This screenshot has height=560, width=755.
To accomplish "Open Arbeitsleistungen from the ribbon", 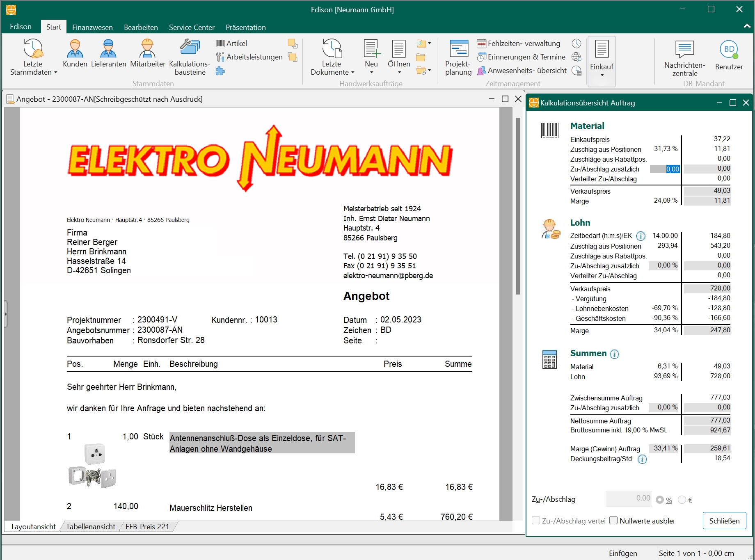I will pos(249,57).
